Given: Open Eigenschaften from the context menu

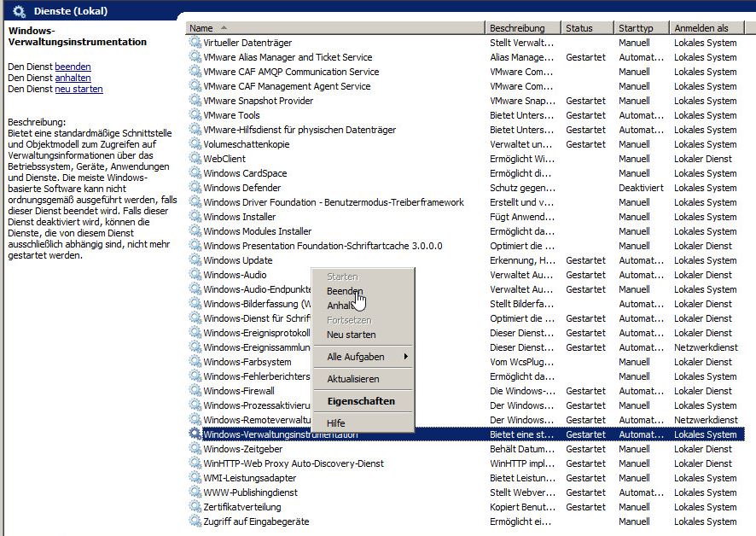Looking at the screenshot, I should tap(363, 401).
